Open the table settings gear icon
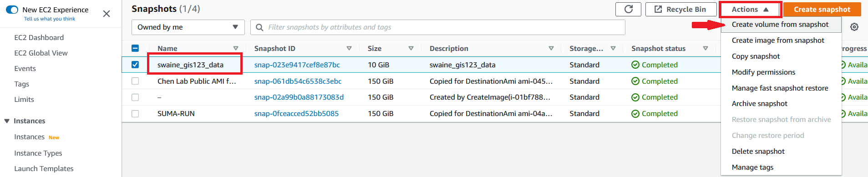The height and width of the screenshot is (177, 868). 854,27
